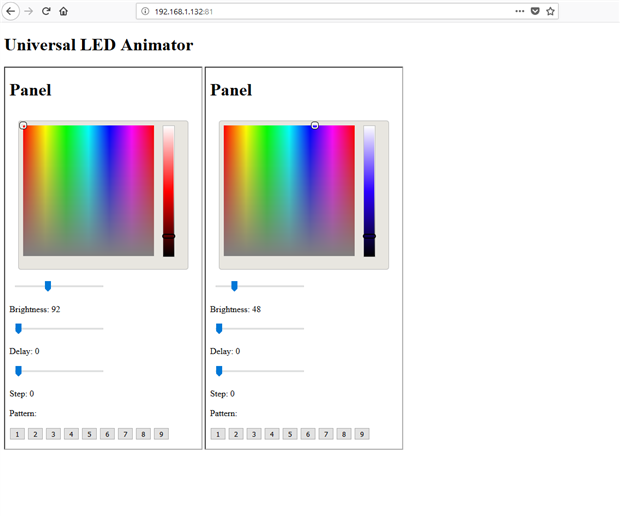The width and height of the screenshot is (620, 516).
Task: Select pattern 4 in the left panel
Action: point(71,434)
